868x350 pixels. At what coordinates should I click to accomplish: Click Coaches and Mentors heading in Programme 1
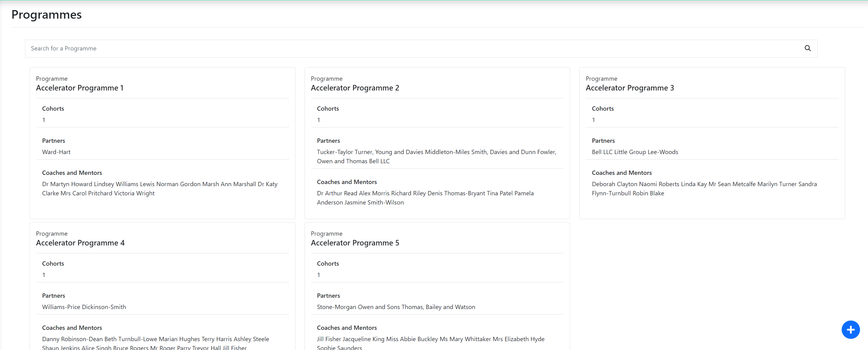click(x=72, y=172)
